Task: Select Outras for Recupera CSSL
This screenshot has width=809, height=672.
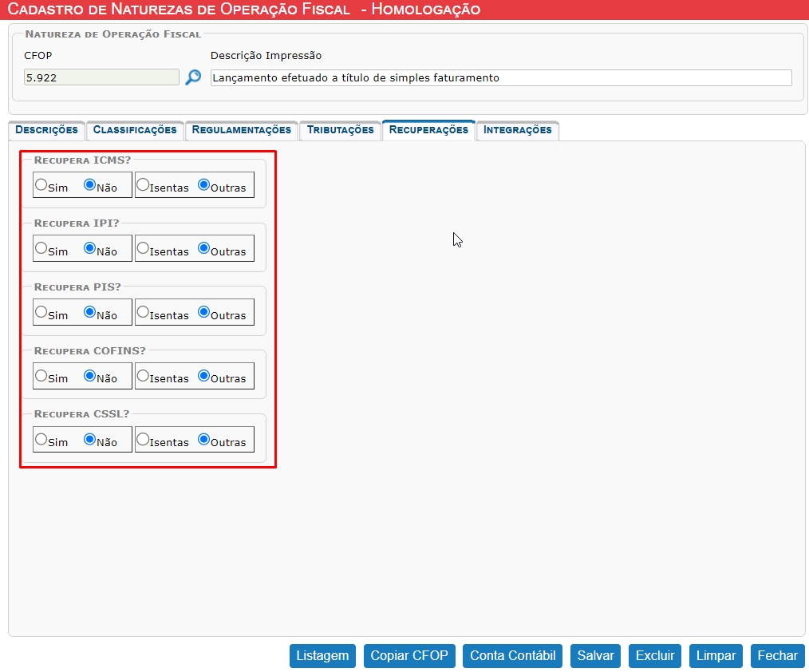Action: 203,439
